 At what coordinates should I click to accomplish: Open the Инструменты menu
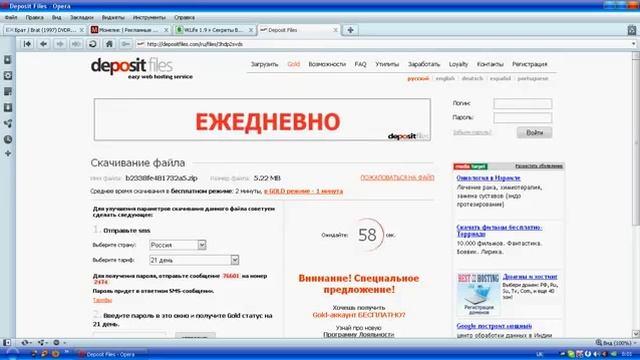tap(149, 18)
